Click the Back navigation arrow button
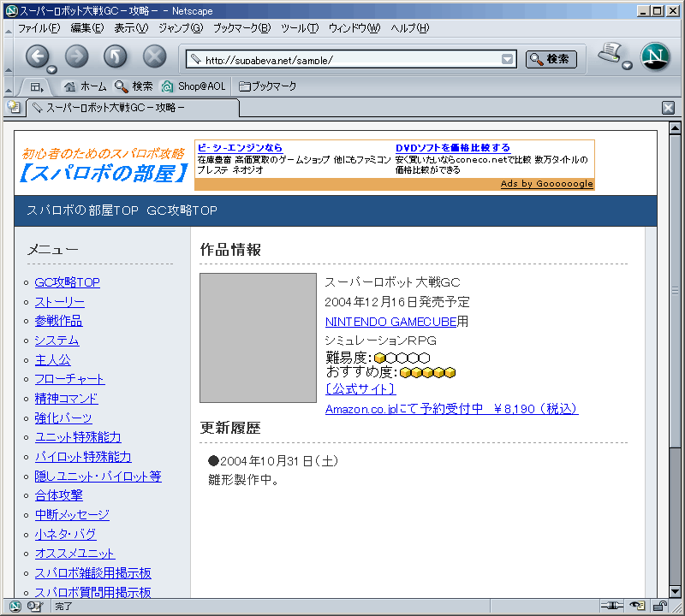 37,56
